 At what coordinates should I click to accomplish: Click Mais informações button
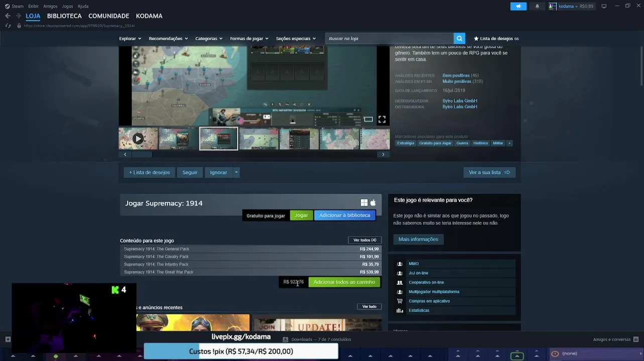[x=419, y=239]
